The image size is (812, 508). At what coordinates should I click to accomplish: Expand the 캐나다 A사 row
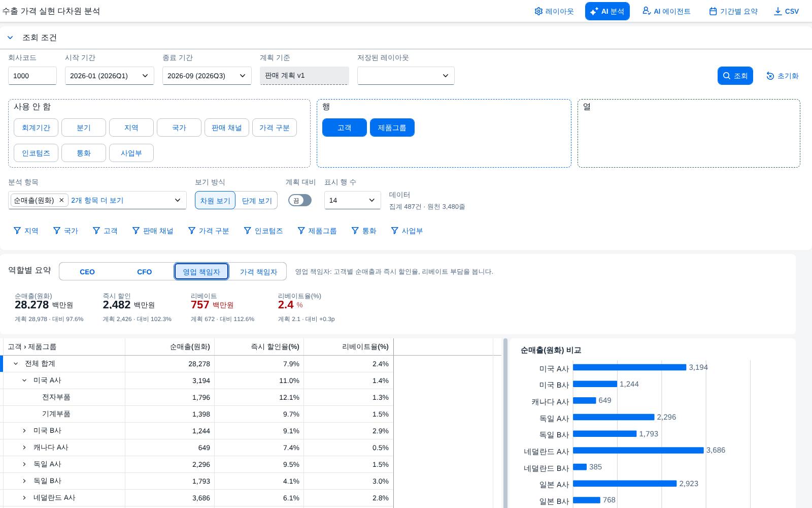(24, 448)
